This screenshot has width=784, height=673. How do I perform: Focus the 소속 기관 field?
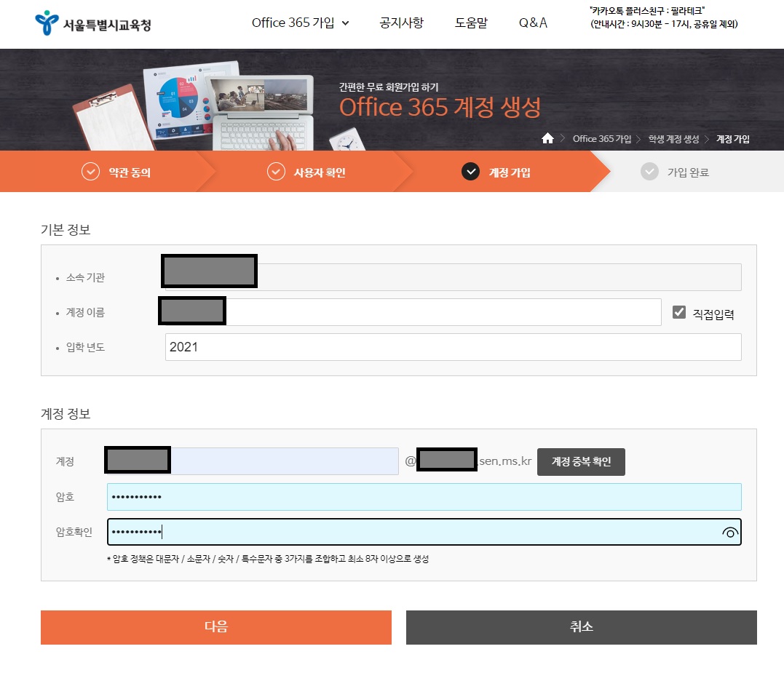pos(453,276)
